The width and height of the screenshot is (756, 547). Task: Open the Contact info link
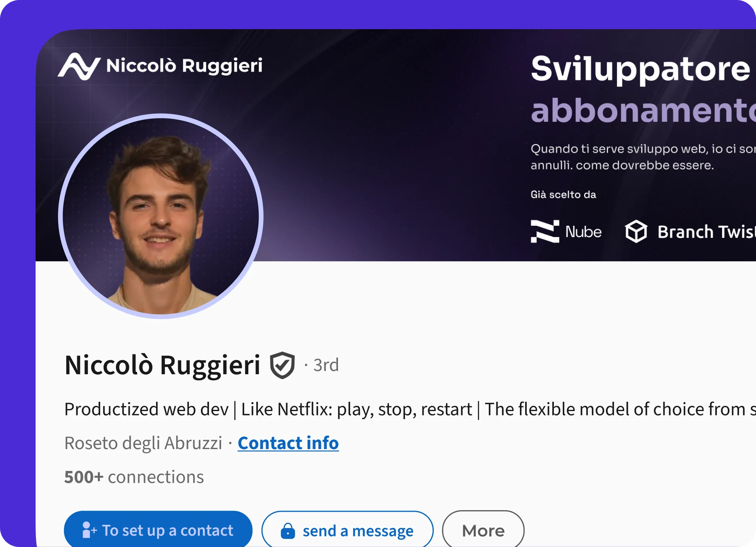coord(288,443)
